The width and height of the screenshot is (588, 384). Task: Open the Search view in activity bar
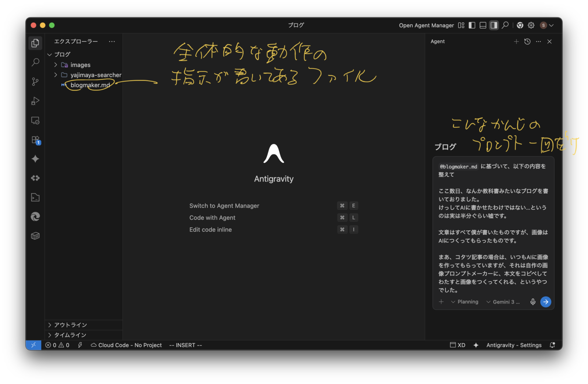tap(35, 62)
